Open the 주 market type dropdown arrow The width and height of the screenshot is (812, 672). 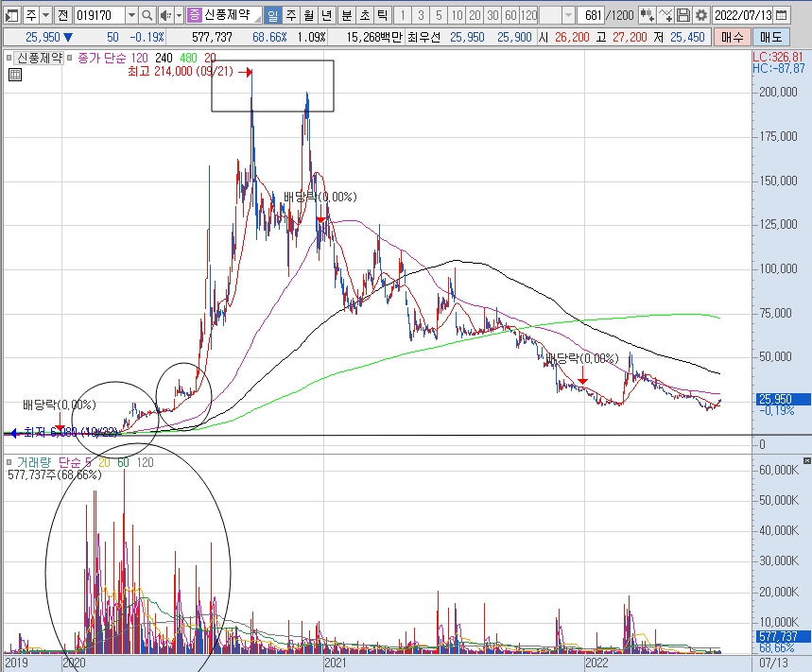click(46, 15)
